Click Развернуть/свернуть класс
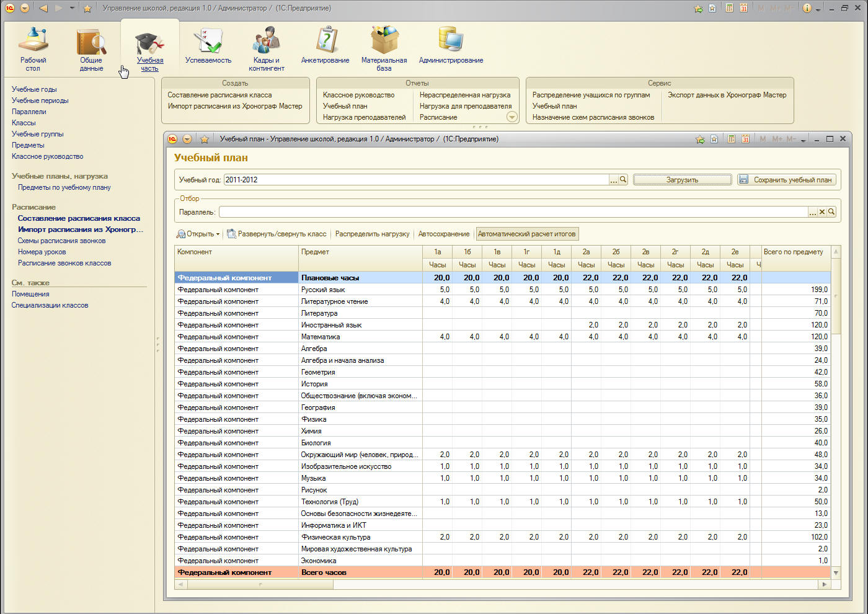 coord(277,234)
